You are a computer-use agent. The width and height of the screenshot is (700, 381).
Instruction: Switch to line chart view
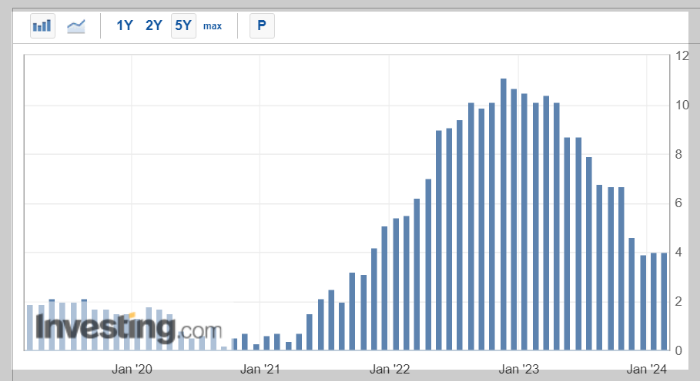coord(76,26)
